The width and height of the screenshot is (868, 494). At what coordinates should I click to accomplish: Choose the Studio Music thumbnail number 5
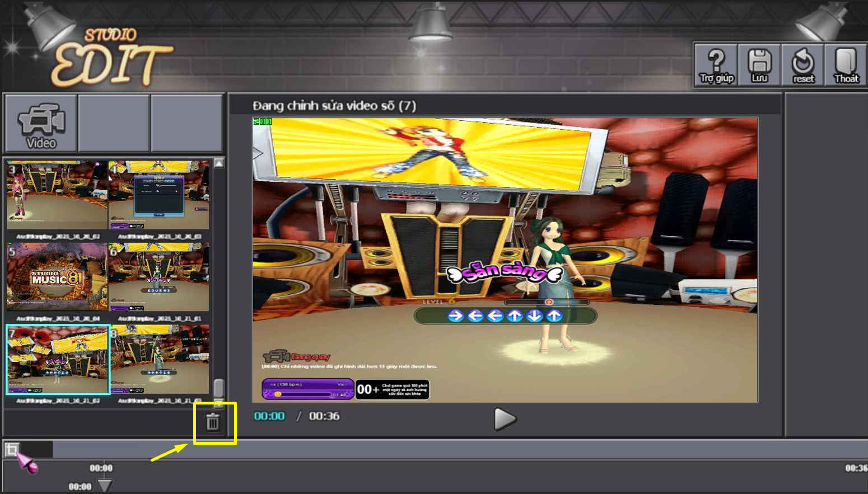coord(57,277)
